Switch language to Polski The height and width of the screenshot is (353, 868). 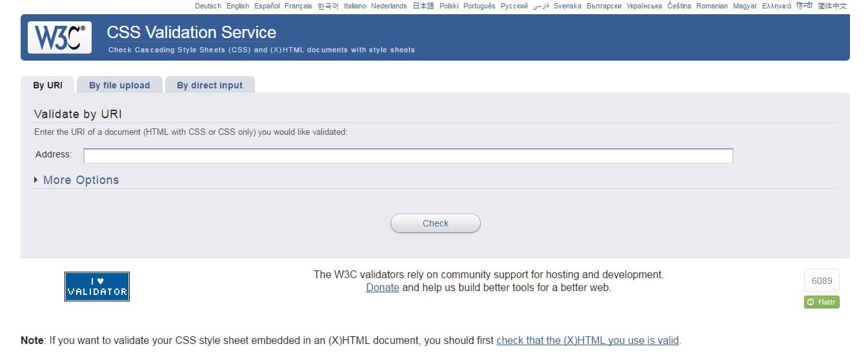[449, 6]
